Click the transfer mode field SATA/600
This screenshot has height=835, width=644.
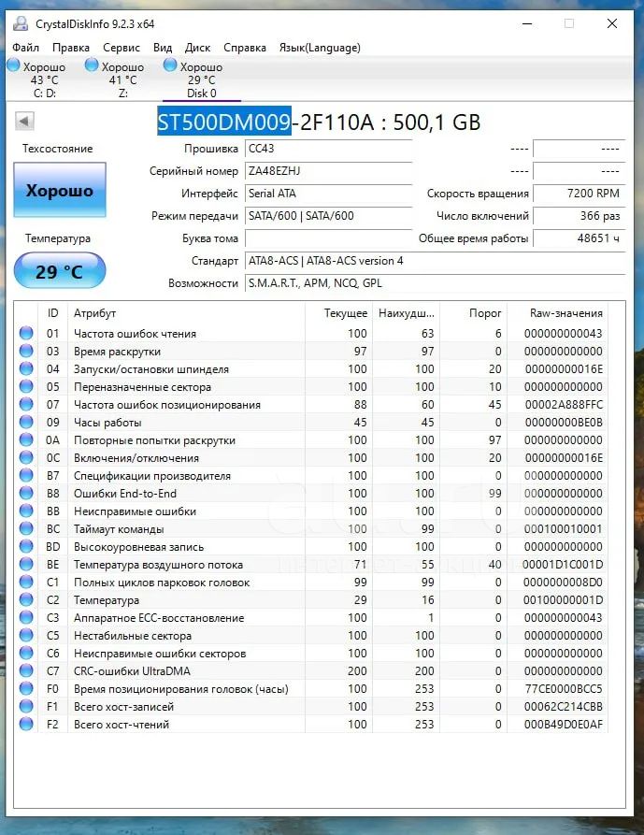click(328, 216)
